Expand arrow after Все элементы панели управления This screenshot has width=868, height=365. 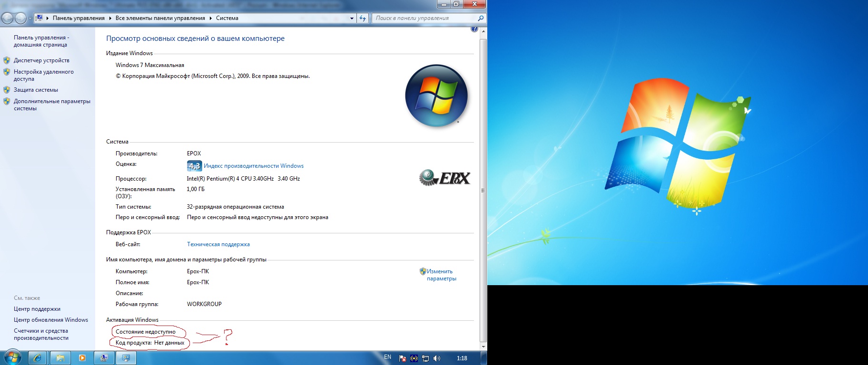point(211,18)
